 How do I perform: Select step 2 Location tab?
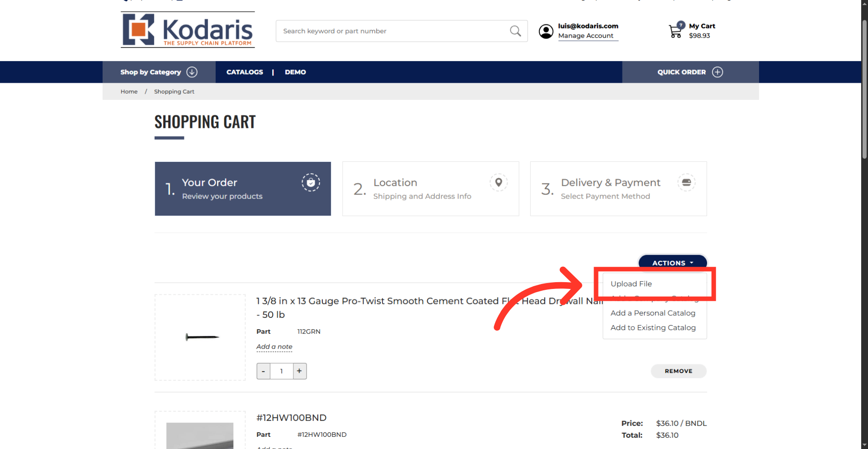pos(430,189)
